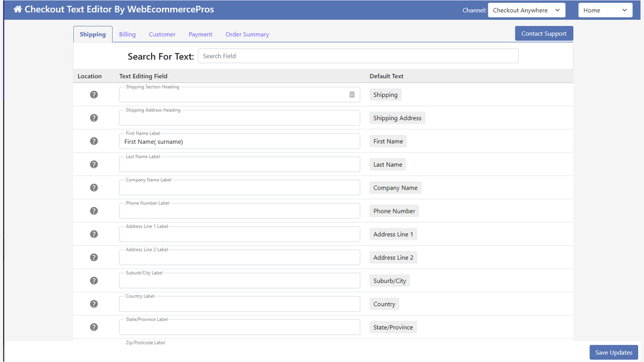Show location help for Company Name
Image resolution: width=644 pixels, height=362 pixels.
click(x=94, y=188)
